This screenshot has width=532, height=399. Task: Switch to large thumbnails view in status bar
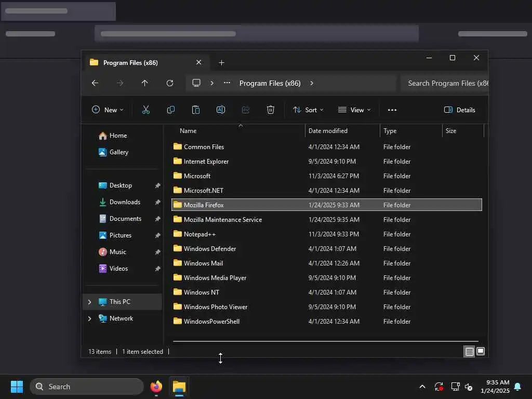click(481, 352)
